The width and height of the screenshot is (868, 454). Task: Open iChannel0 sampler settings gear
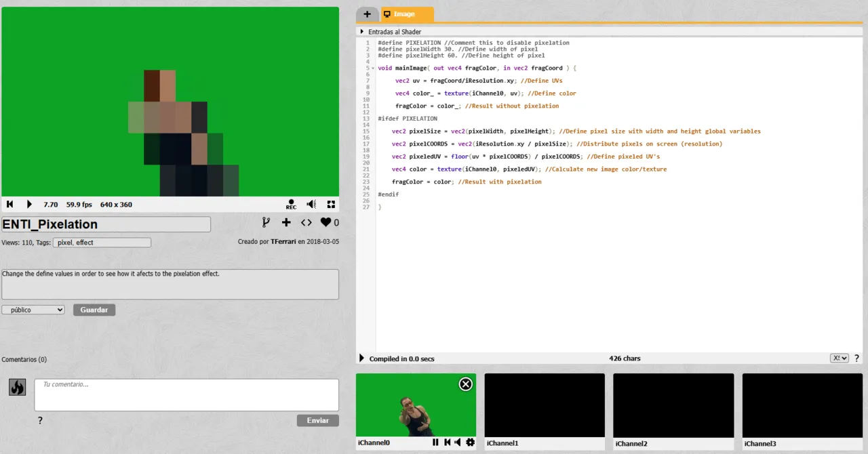[471, 442]
